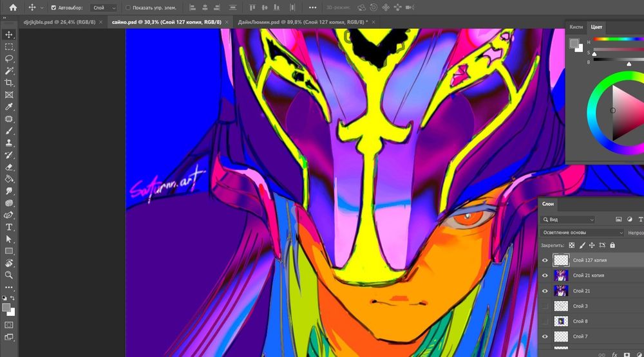Image resolution: width=644 pixels, height=357 pixels.
Task: Select the Frame tool
Action: (x=9, y=95)
